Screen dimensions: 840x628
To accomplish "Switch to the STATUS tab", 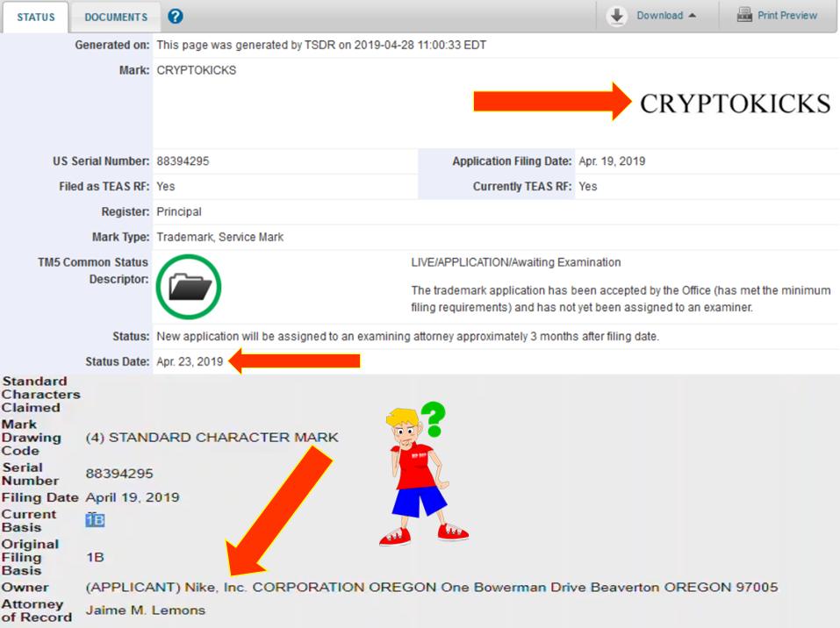I will coord(35,18).
